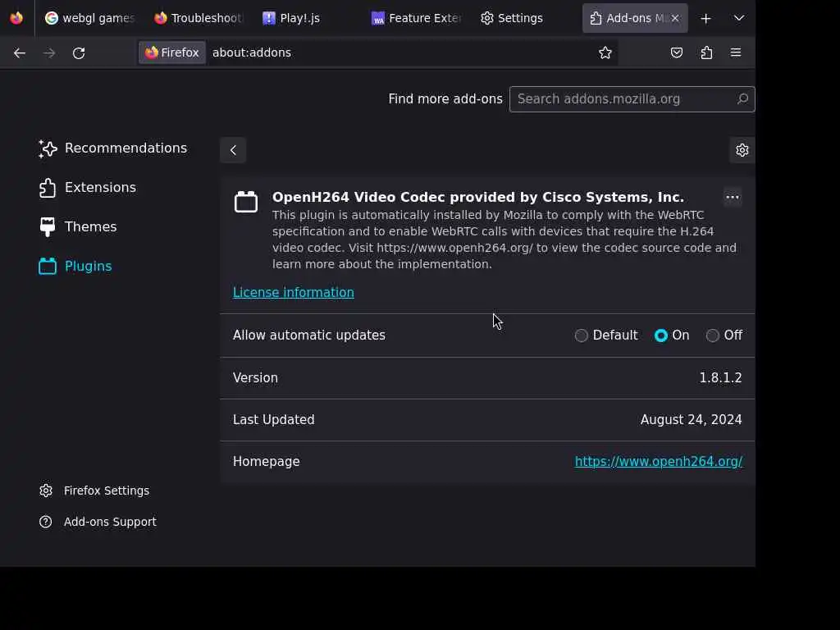Expand the list all tabs chevron
The height and width of the screenshot is (630, 840).
(739, 18)
